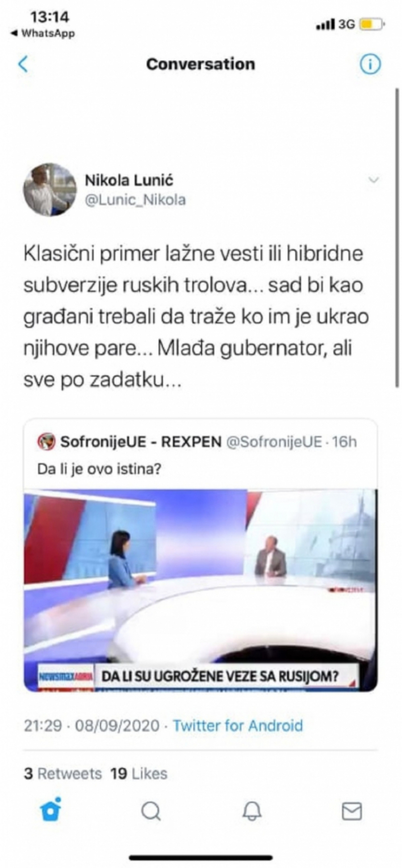Open the quoted SofronijeUE - REXPEN tweet header

[197, 442]
